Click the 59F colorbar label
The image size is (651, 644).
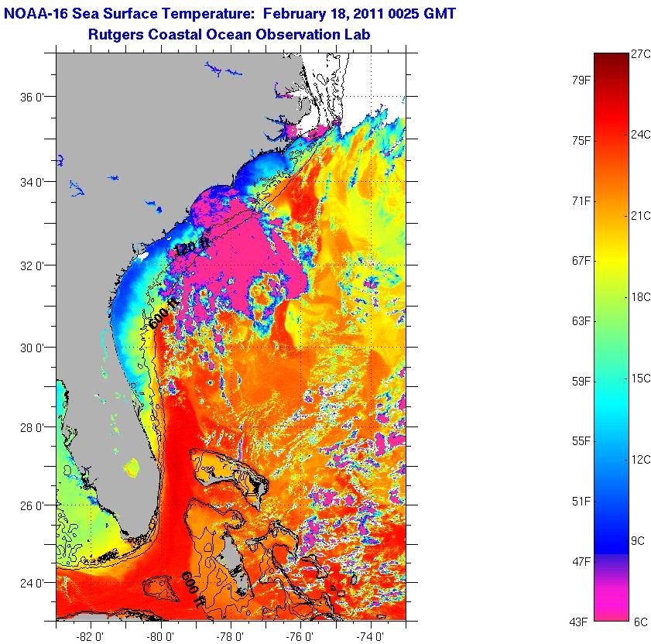(x=581, y=381)
